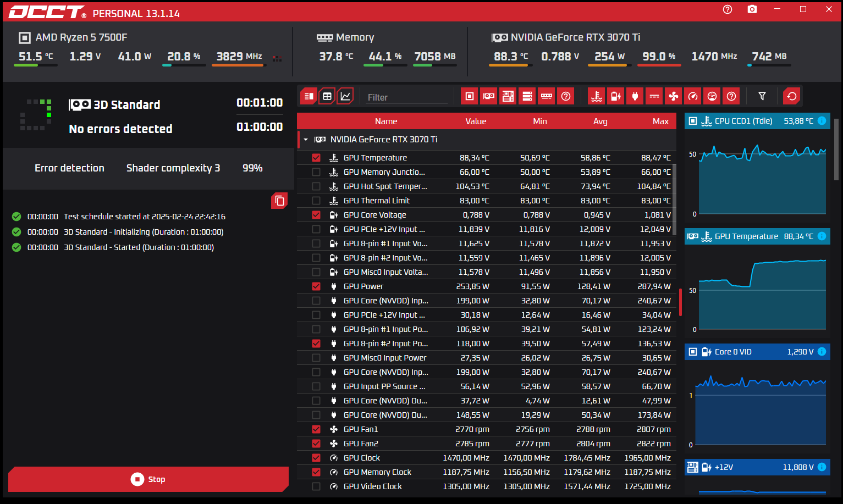Screen dimensions: 843x504
Task: Filter sensors by temperature type
Action: 597,96
